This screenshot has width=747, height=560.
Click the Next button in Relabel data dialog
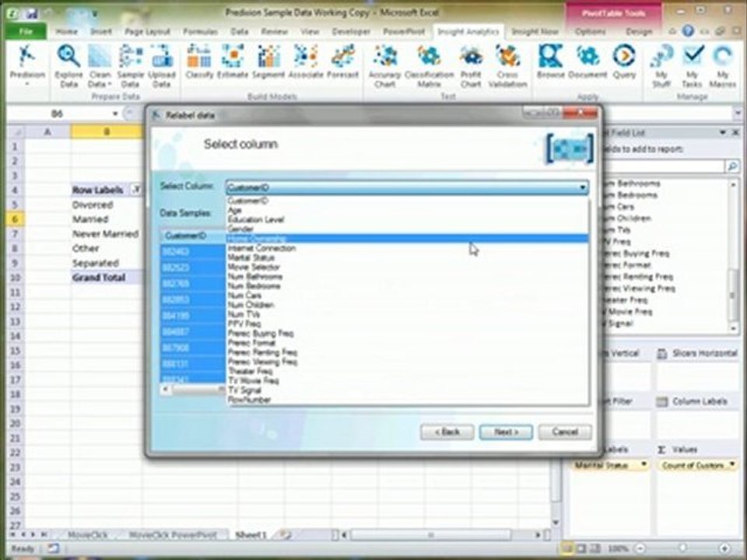tap(506, 432)
